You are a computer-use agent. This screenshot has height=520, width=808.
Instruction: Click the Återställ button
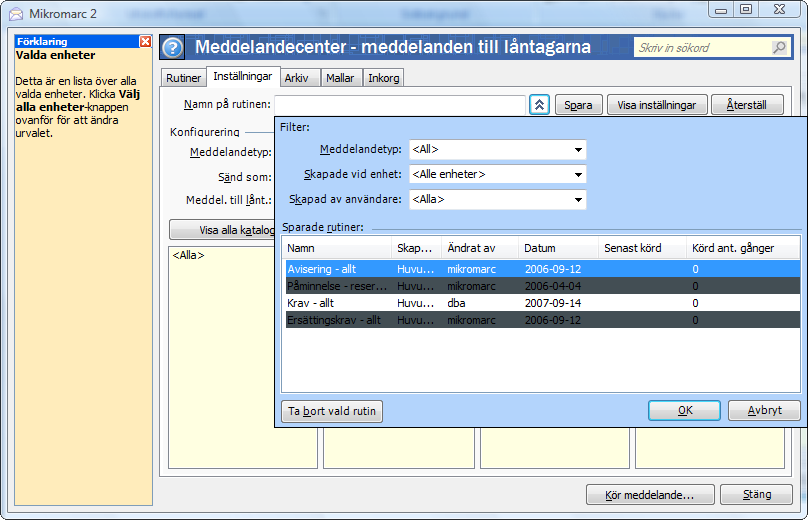tap(747, 105)
